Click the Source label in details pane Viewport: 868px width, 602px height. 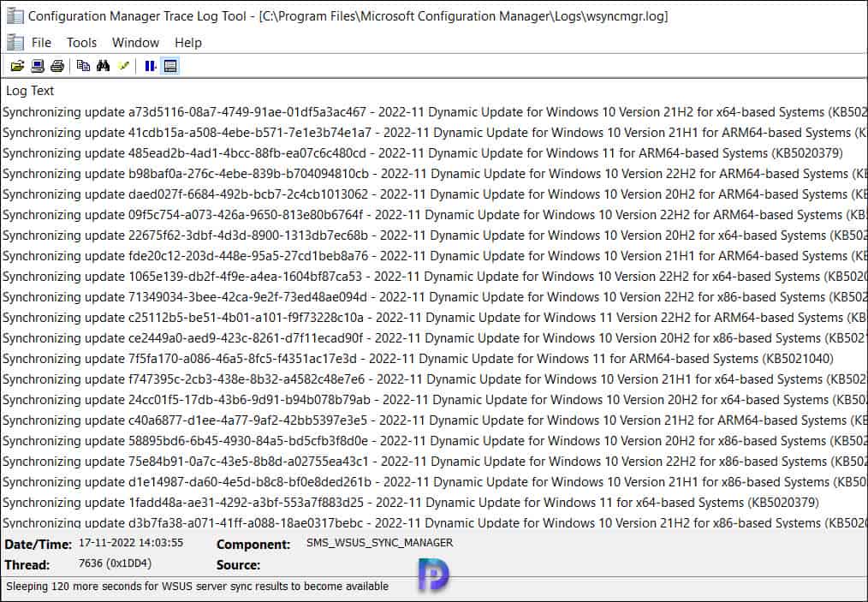click(239, 565)
